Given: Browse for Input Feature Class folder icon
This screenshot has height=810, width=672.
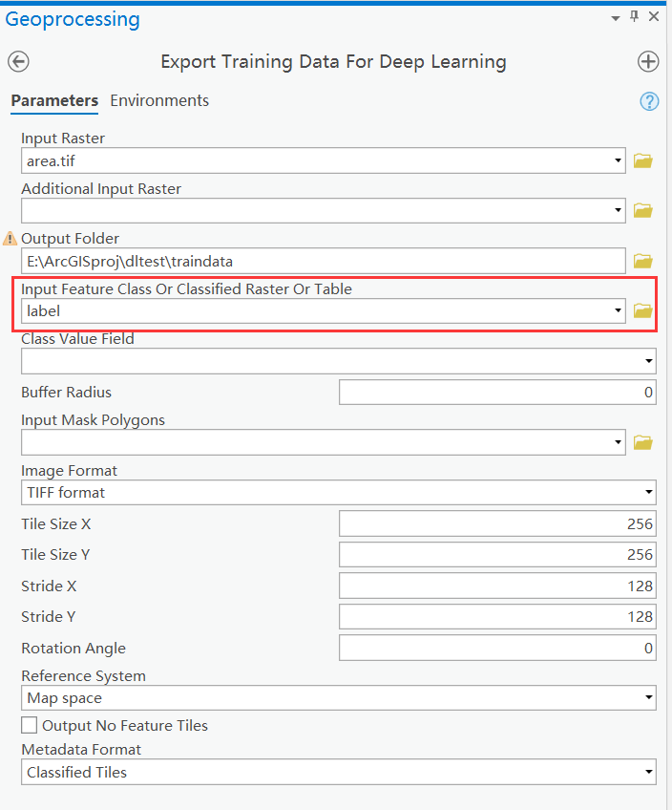Looking at the screenshot, I should [643, 310].
